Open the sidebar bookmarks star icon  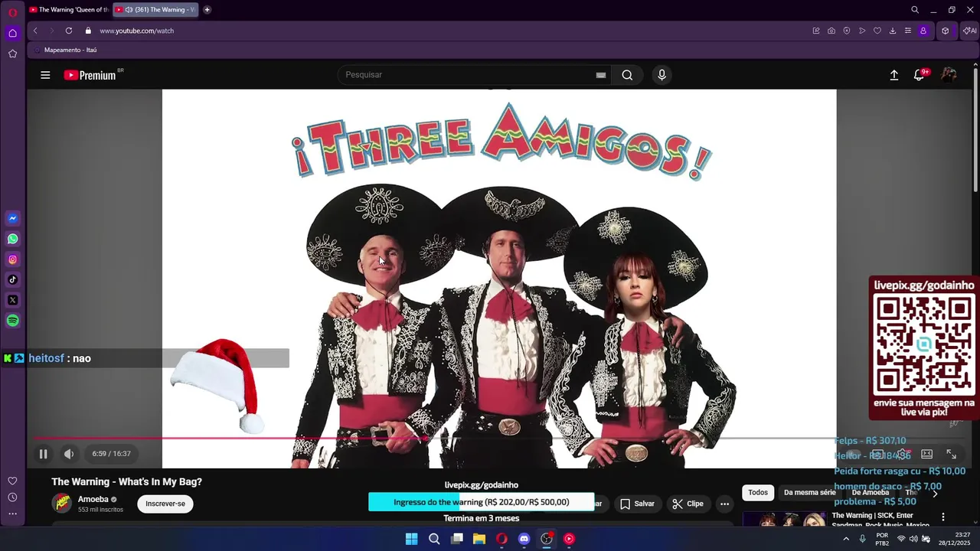click(12, 54)
